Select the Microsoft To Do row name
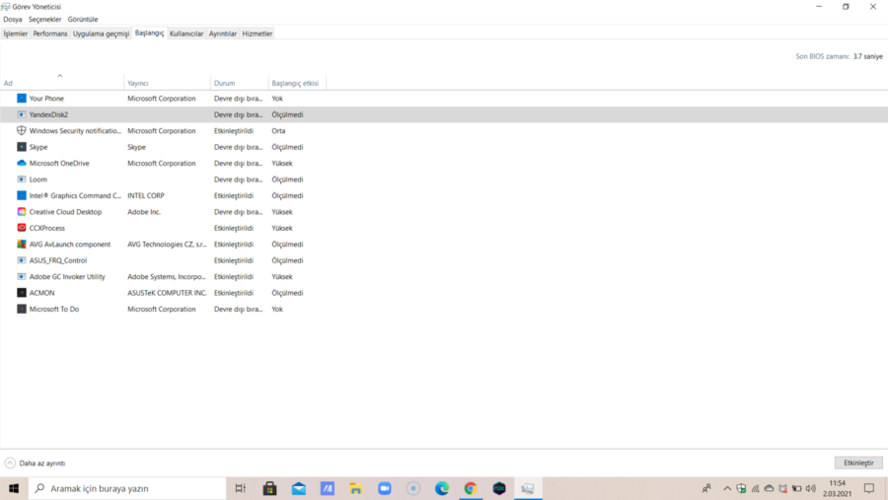The image size is (888, 500). coord(54,309)
